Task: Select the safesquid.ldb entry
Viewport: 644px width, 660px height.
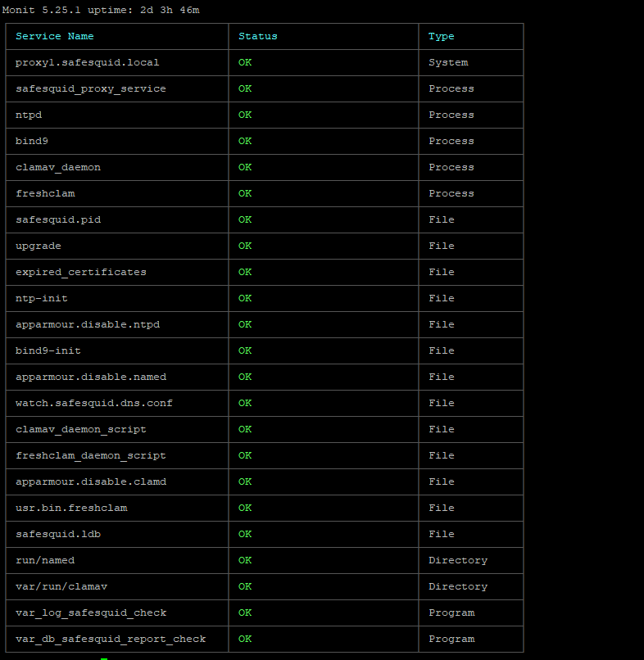Action: [58, 534]
